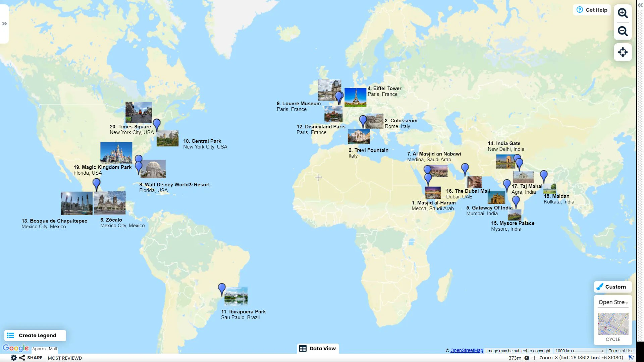This screenshot has height=362, width=644.
Task: Click the info icon in the status bar
Action: [526, 358]
